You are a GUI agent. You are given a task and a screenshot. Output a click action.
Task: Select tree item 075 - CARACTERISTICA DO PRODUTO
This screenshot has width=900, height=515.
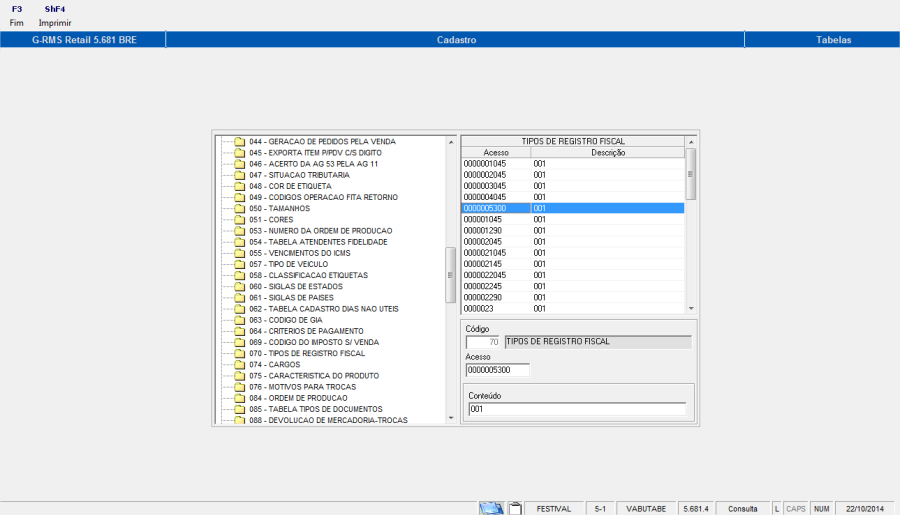[314, 375]
